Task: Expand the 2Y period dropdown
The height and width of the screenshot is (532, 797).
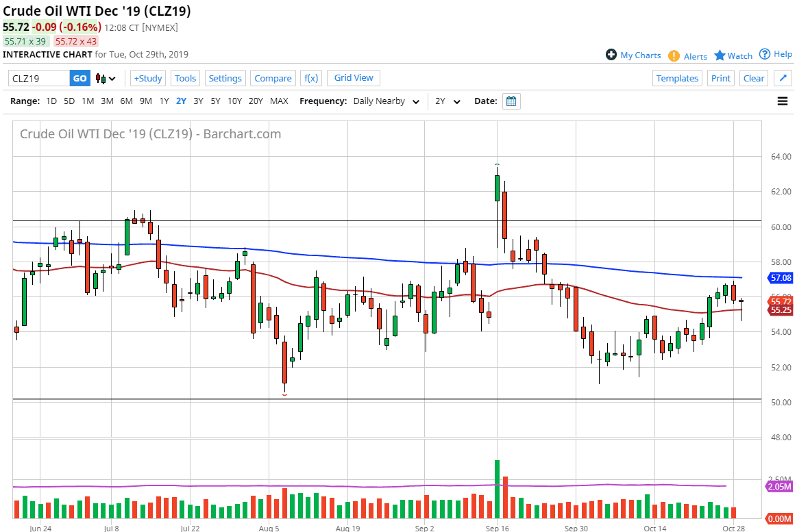Action: [x=448, y=101]
